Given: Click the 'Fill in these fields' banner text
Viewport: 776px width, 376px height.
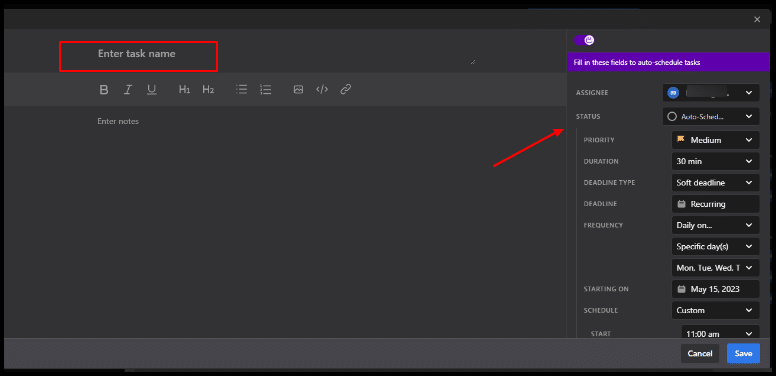Looking at the screenshot, I should (637, 63).
